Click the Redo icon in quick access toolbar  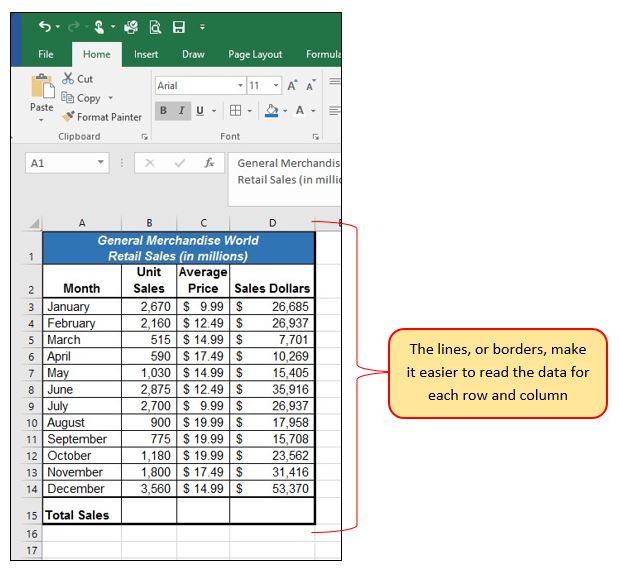coord(73,27)
